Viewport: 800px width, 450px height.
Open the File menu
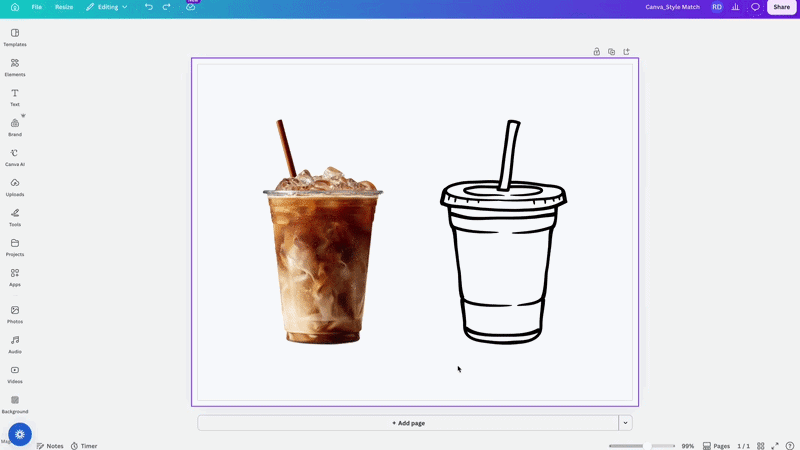[37, 7]
